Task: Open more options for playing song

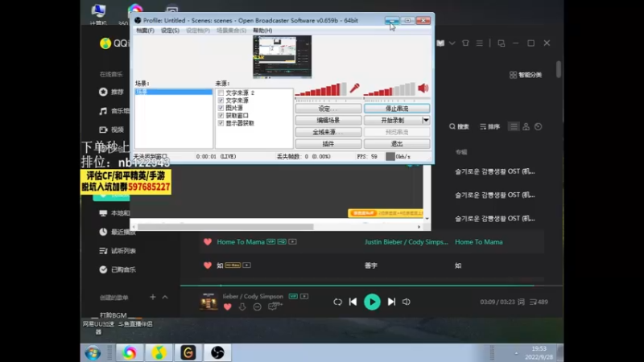Action: pos(257,306)
